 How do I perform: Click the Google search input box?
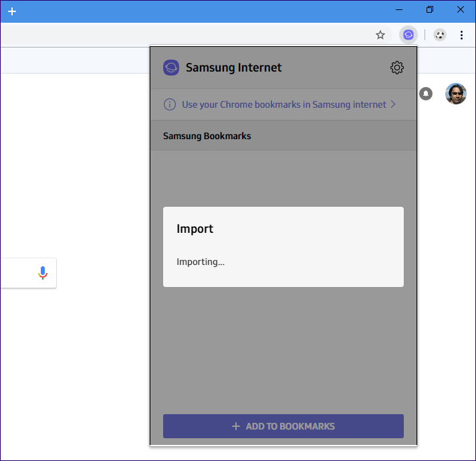click(x=28, y=273)
